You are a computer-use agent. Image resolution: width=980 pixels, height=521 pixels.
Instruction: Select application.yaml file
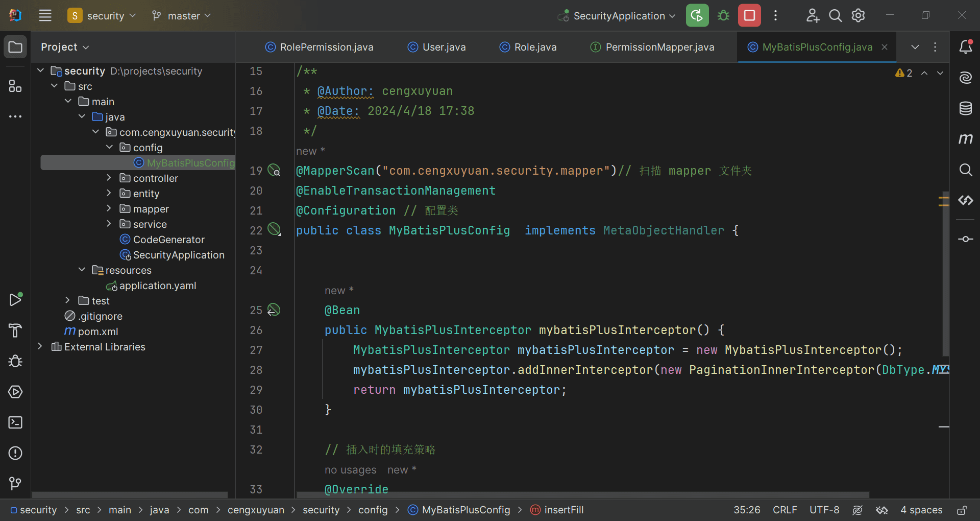pos(151,285)
